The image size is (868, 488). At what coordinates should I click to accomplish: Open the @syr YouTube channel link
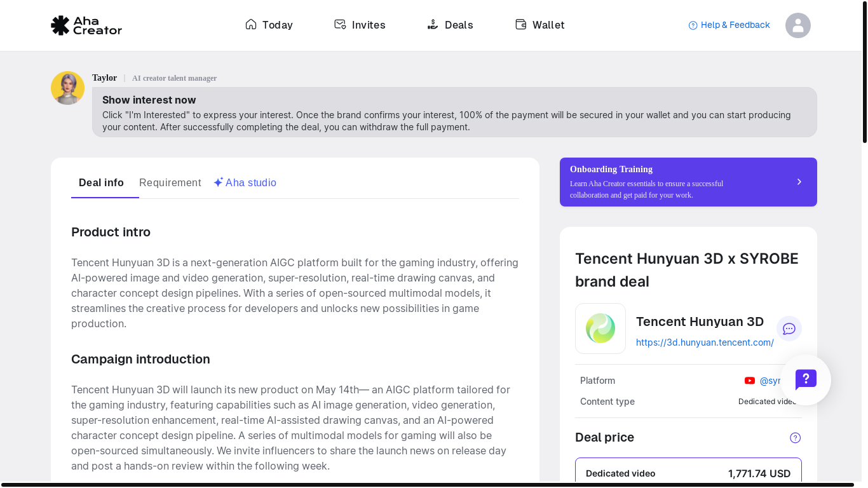coord(770,381)
